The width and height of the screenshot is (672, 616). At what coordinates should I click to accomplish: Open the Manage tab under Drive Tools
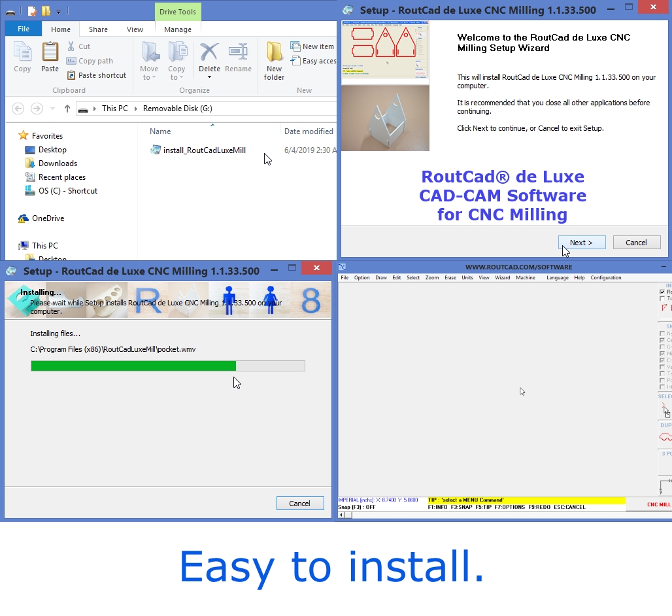(x=178, y=29)
